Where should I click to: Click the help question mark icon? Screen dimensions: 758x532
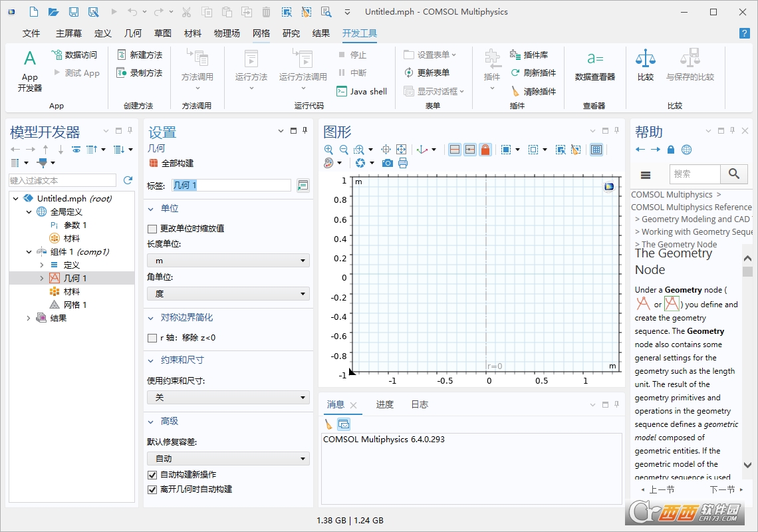coord(745,33)
